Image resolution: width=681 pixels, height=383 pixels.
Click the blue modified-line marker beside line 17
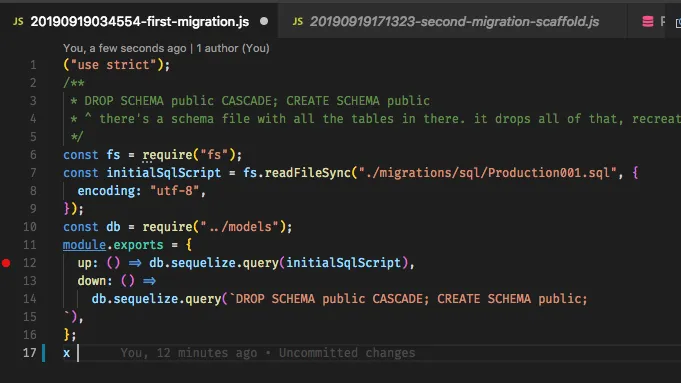[x=43, y=353]
